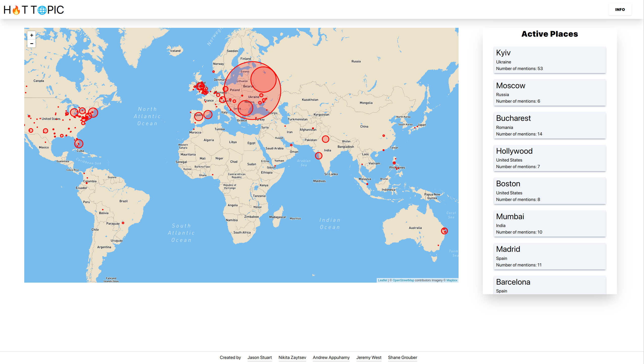Click the red circle marker over northern India

pyautogui.click(x=325, y=139)
